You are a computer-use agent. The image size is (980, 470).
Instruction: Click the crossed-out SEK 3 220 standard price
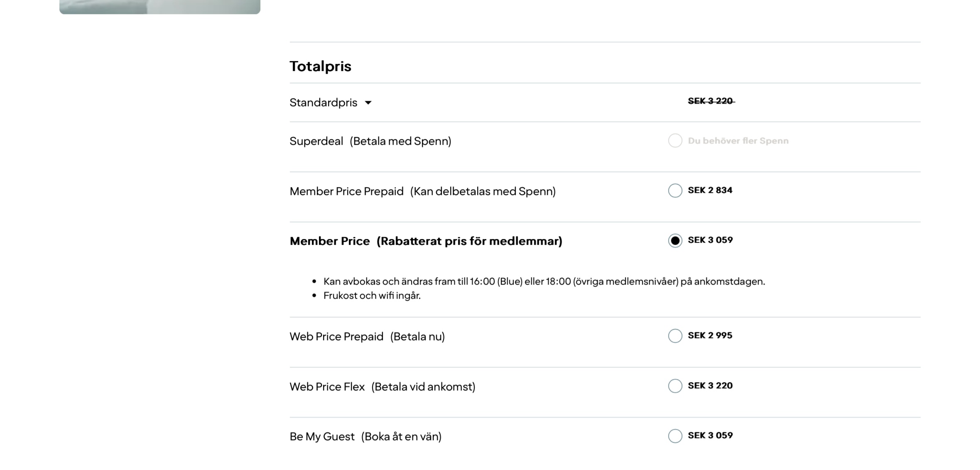710,101
